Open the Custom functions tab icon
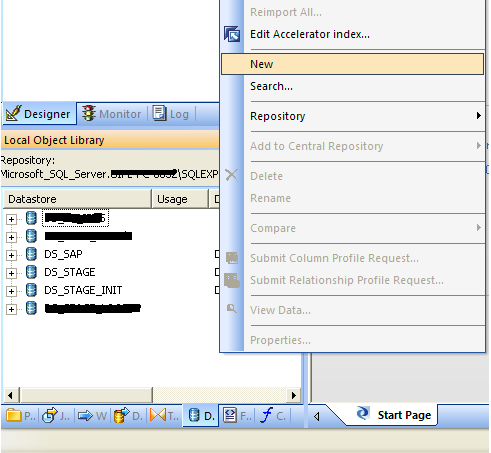This screenshot has width=491, height=453. click(x=267, y=415)
